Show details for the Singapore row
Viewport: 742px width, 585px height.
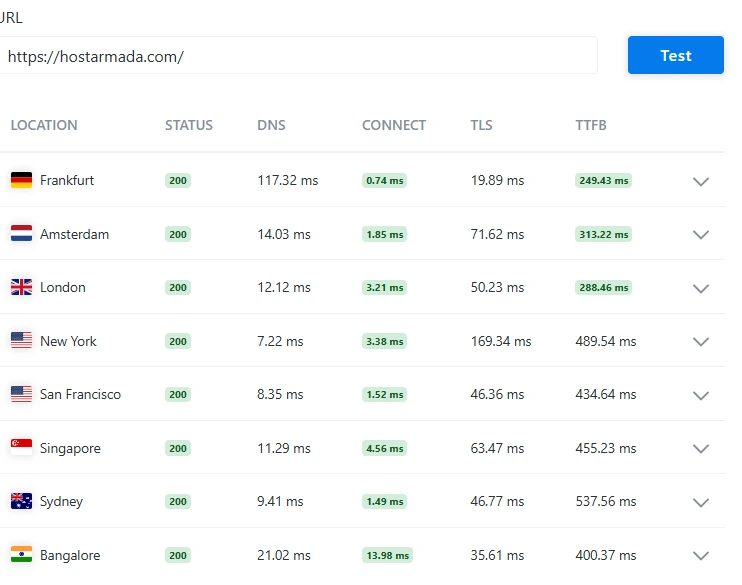tap(700, 449)
